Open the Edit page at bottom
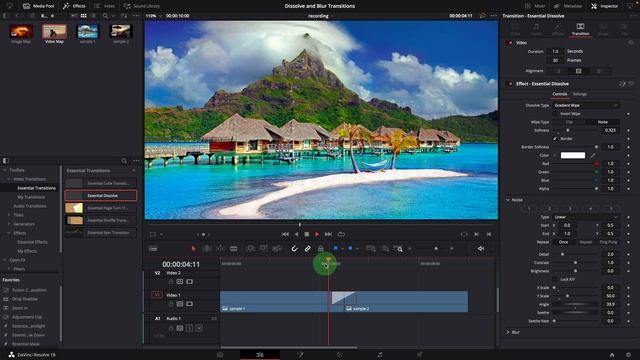 point(260,355)
